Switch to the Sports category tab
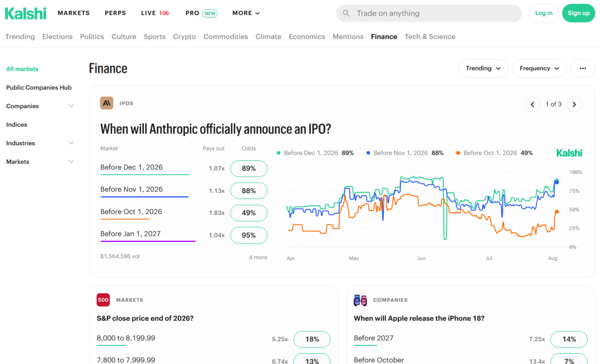The width and height of the screenshot is (600, 364). (155, 37)
